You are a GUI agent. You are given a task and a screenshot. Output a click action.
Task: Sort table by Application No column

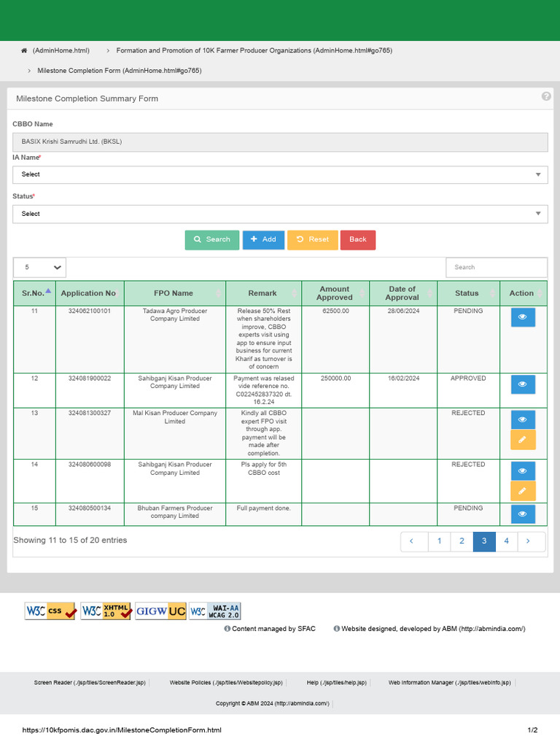(90, 293)
